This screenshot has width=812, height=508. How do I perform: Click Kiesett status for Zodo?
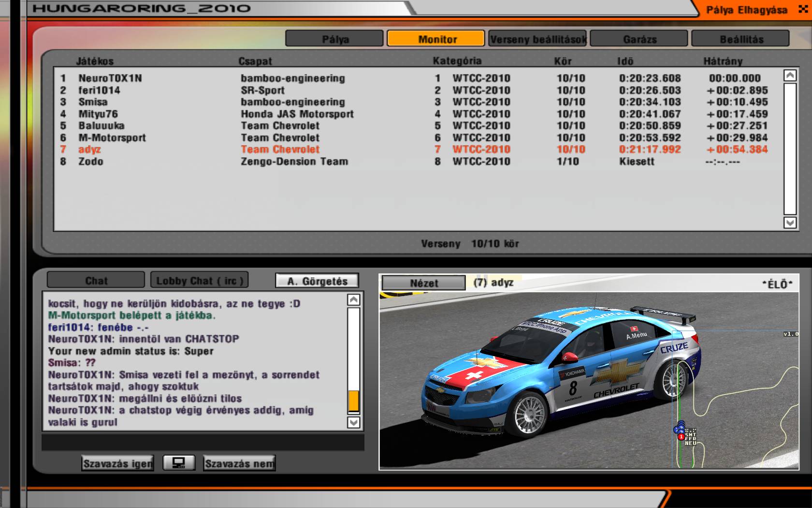click(637, 161)
